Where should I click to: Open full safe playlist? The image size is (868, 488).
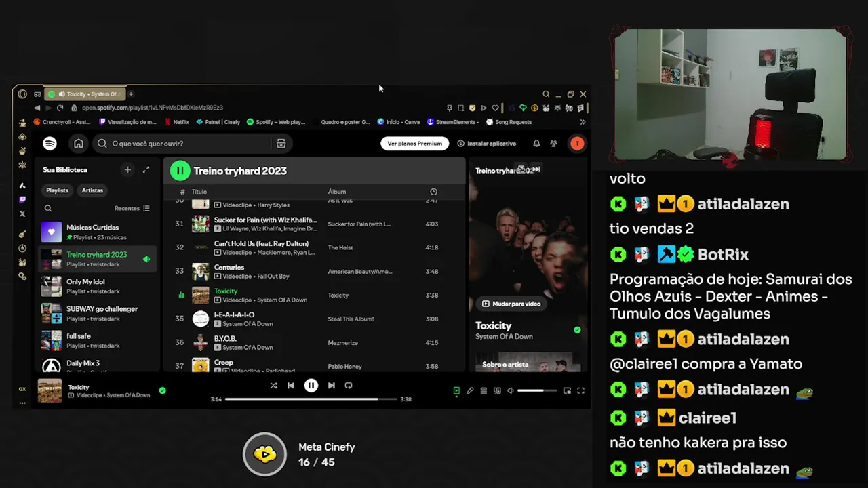click(x=98, y=340)
